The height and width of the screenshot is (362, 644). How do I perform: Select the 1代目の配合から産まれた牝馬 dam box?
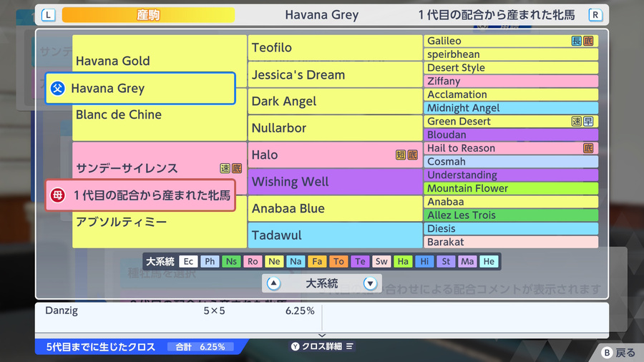point(140,195)
